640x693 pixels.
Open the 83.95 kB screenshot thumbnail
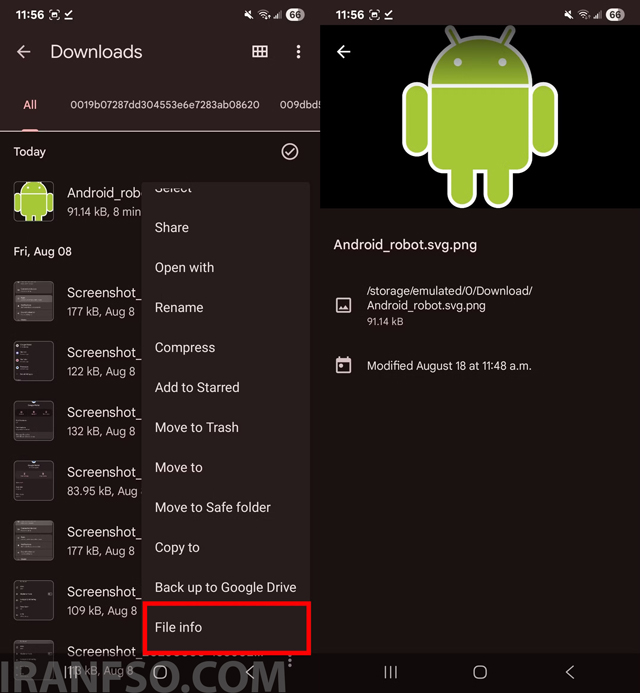[34, 480]
